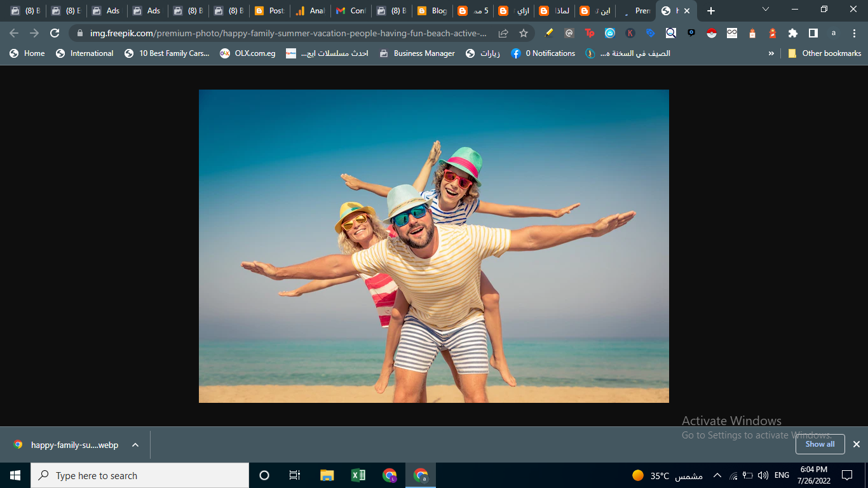868x488 pixels.
Task: Open the الصيف في السخنة bookmark
Action: (628, 53)
